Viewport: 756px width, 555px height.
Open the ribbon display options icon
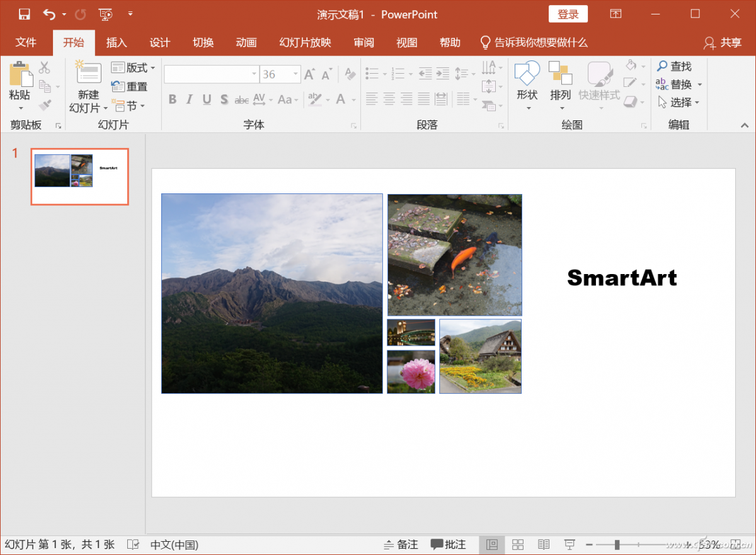point(616,14)
